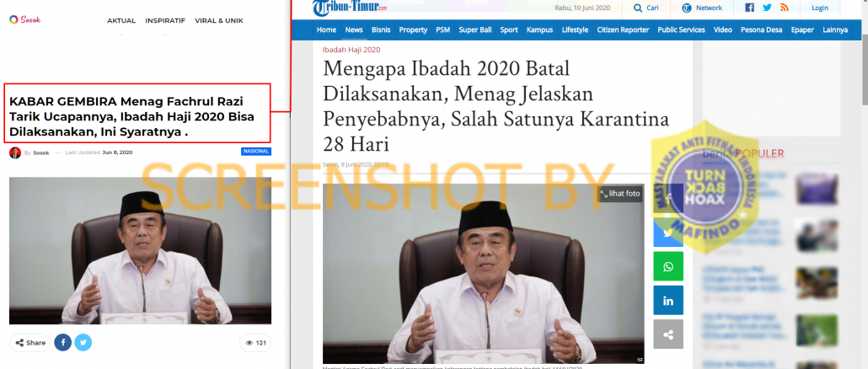This screenshot has width=868, height=369.
Task: Open the Sosok author name link
Action: pos(41,152)
